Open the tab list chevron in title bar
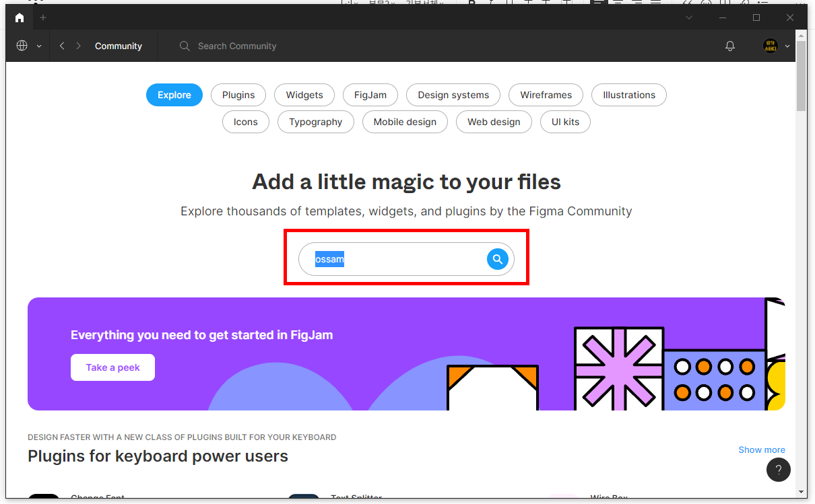 pos(689,17)
